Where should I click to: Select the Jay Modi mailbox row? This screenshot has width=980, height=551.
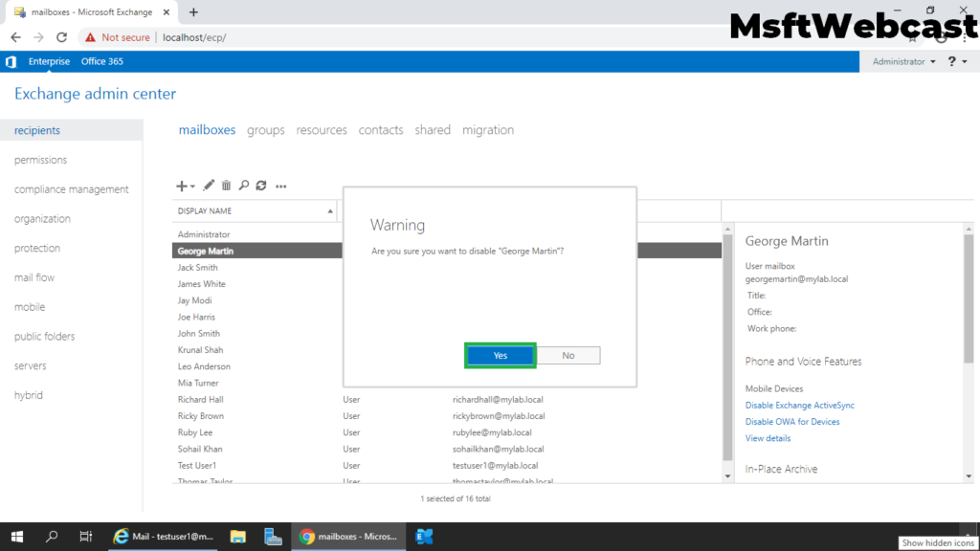tap(256, 300)
